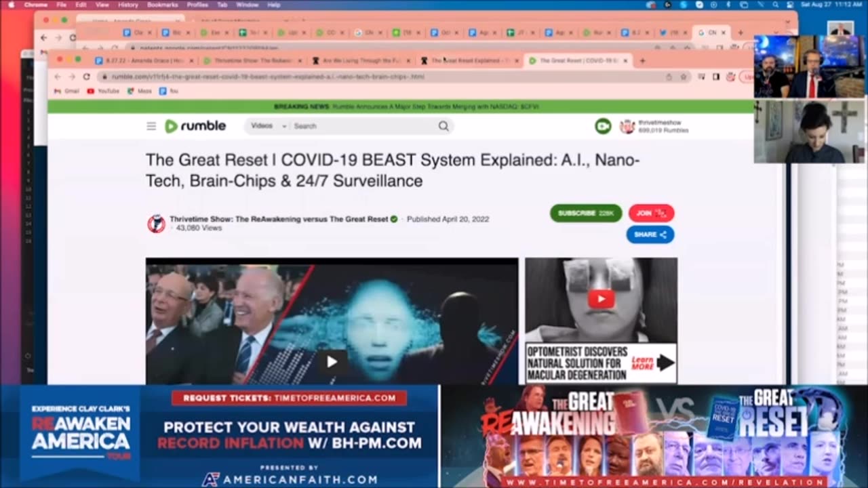
Task: Click into the Rumble search field
Action: click(x=363, y=126)
